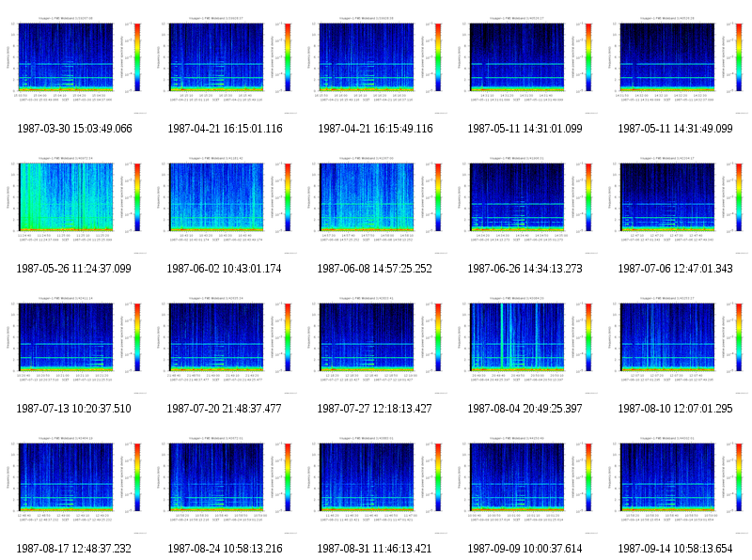Click the caption text 1987-07-06 12:47:01.343
752x560 pixels.
point(675,269)
